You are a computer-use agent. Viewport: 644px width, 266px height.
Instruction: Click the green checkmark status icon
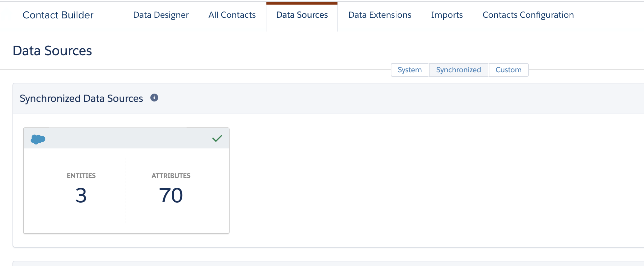217,139
